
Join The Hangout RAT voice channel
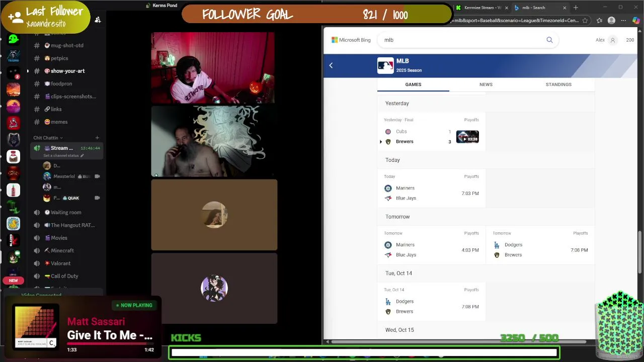67,225
